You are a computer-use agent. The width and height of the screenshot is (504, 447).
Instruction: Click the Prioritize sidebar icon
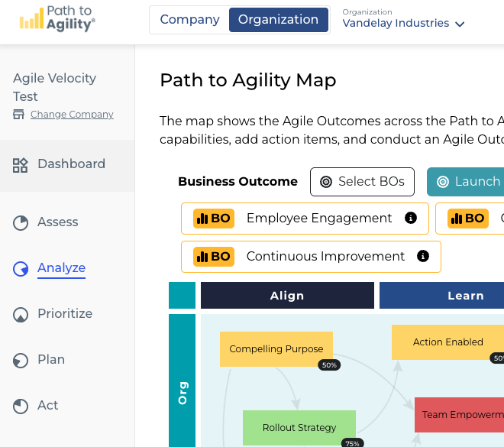(21, 314)
